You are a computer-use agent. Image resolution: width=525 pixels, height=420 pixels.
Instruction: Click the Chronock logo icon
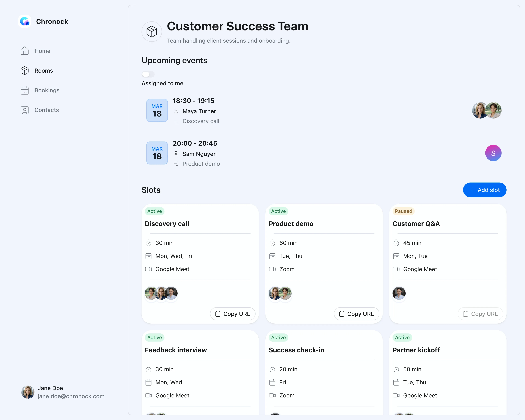pos(25,21)
